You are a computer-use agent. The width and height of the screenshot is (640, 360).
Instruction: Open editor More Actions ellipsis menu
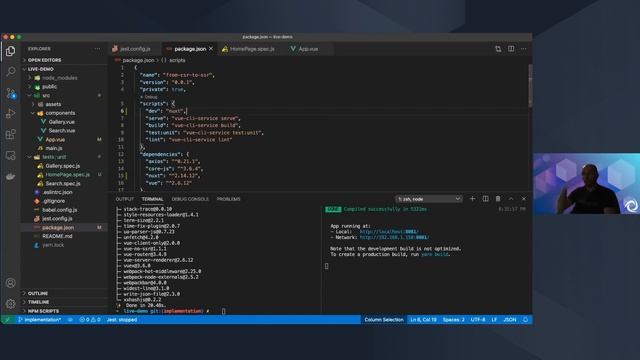click(524, 49)
